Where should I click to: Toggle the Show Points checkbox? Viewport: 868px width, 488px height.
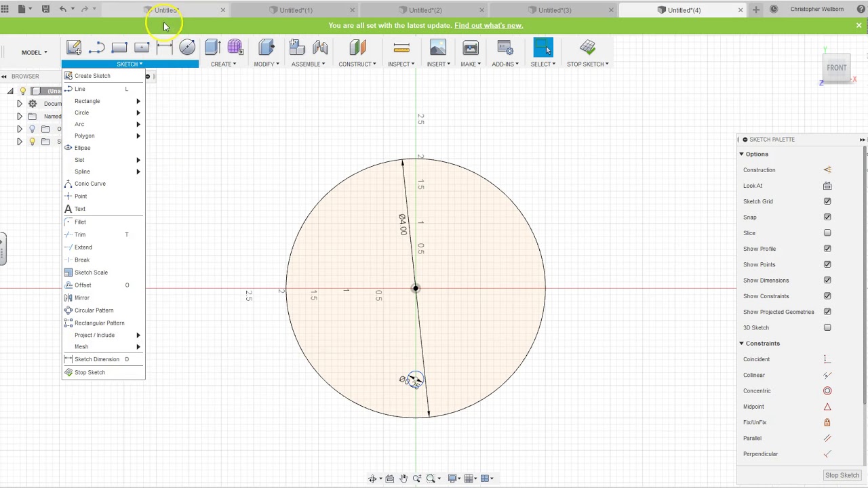(827, 264)
